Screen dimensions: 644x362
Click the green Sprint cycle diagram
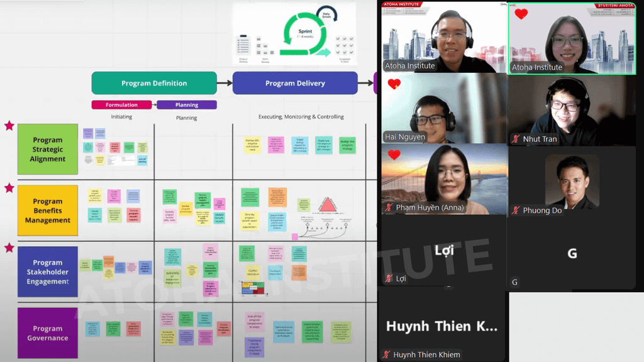[305, 35]
